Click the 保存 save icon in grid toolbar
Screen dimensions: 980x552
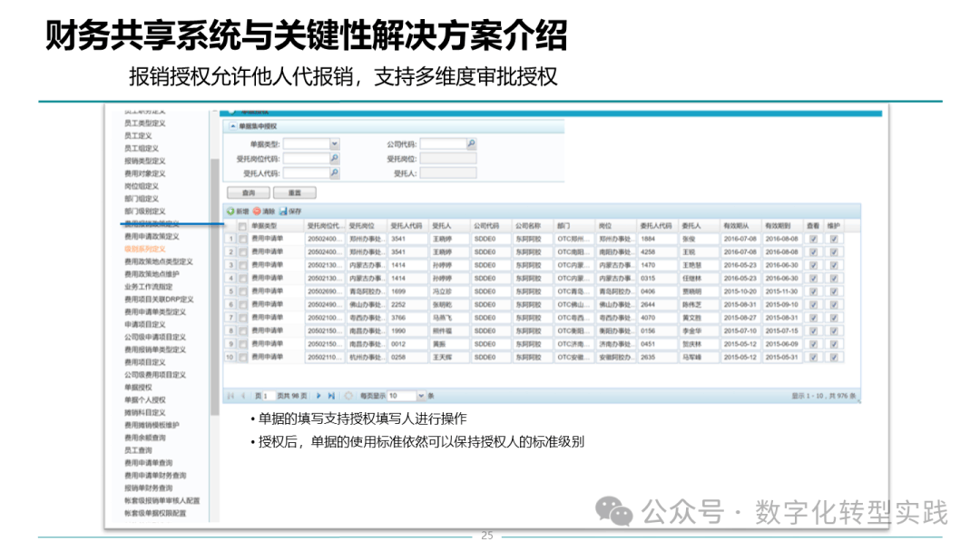pos(283,212)
